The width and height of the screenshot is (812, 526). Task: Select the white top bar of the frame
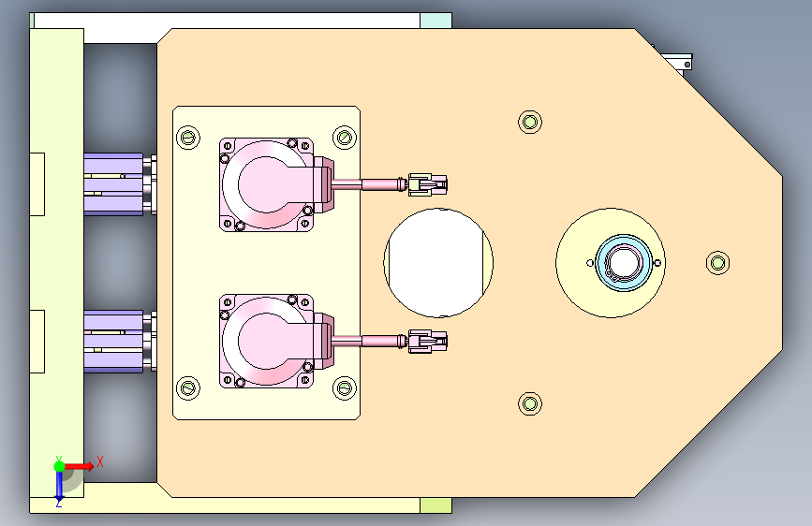227,21
